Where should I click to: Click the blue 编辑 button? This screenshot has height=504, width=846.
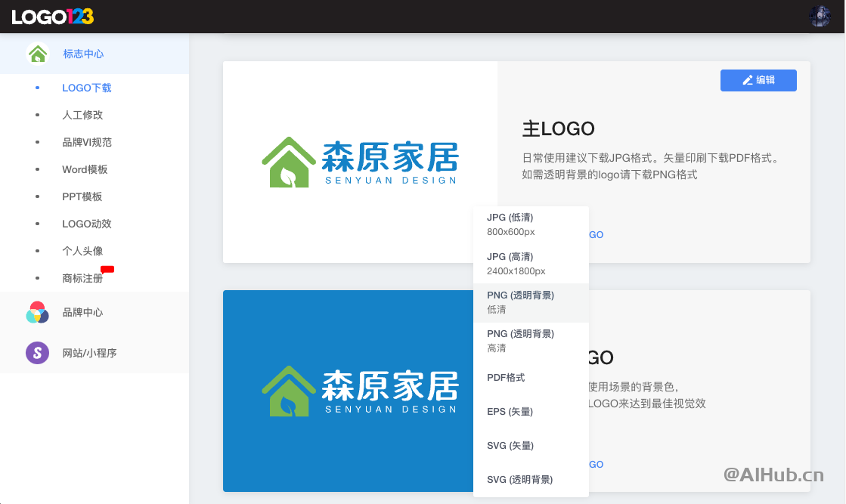pyautogui.click(x=758, y=80)
